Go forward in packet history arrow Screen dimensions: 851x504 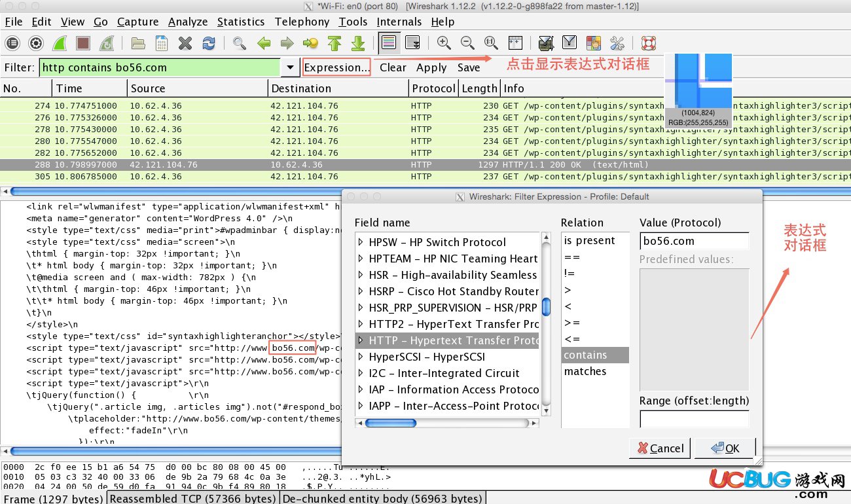(x=287, y=43)
